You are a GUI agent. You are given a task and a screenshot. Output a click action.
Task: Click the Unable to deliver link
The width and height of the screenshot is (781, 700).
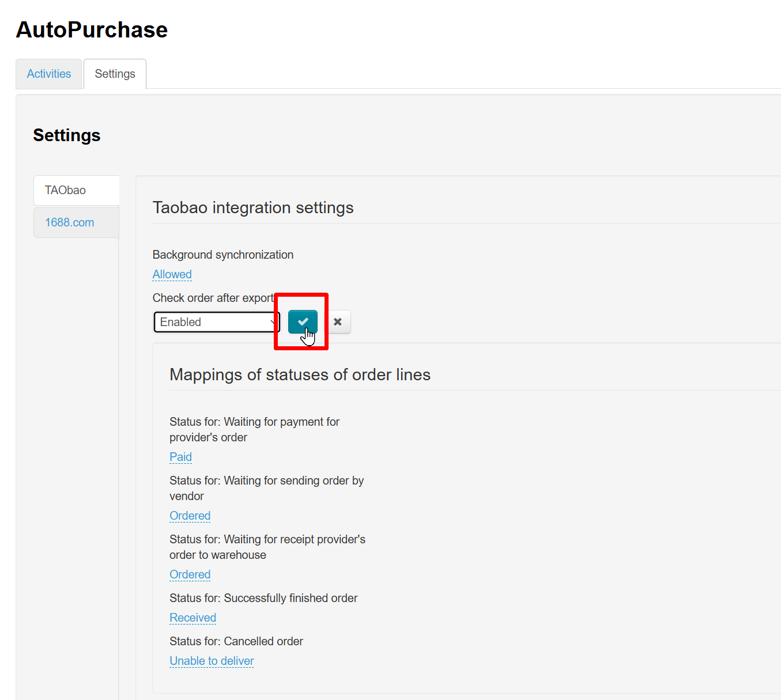pyautogui.click(x=212, y=661)
